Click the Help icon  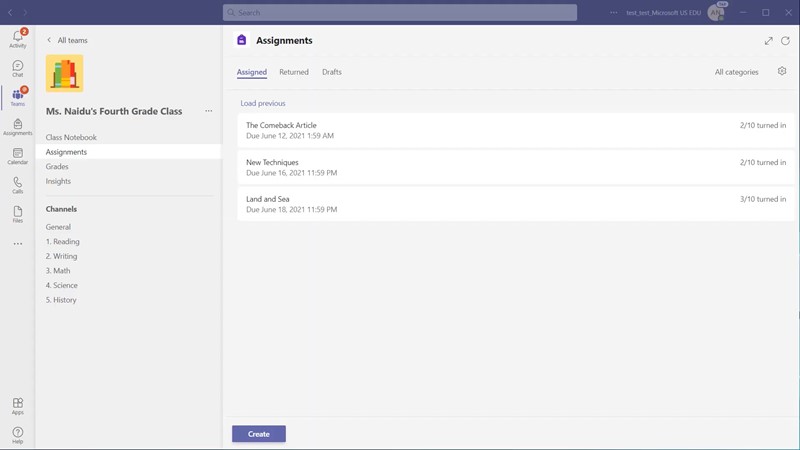17,435
